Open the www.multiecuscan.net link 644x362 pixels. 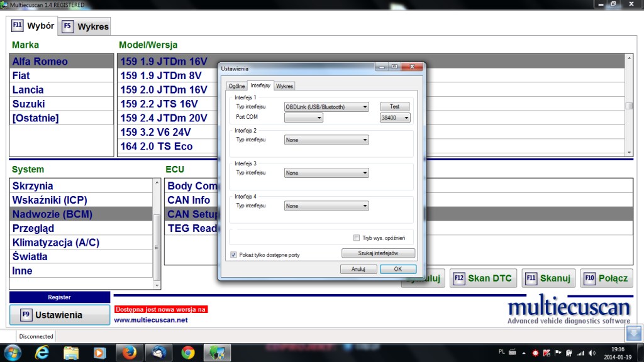(x=151, y=320)
